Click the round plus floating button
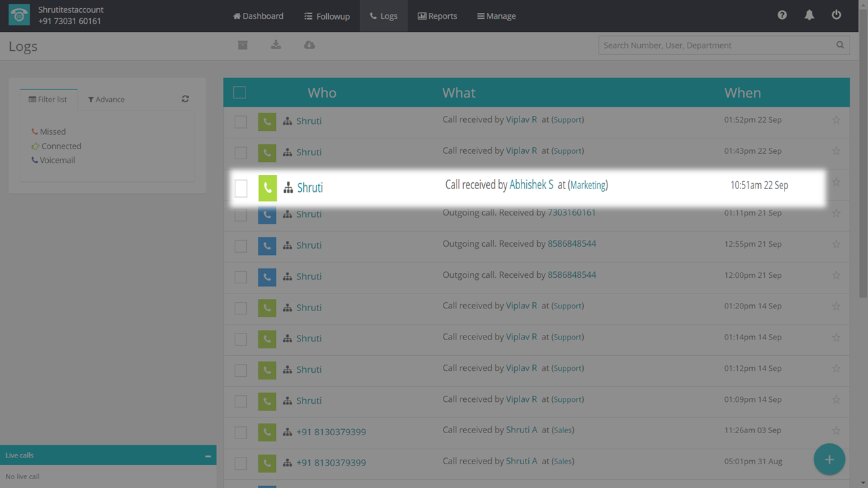Image resolution: width=868 pixels, height=488 pixels. point(829,460)
